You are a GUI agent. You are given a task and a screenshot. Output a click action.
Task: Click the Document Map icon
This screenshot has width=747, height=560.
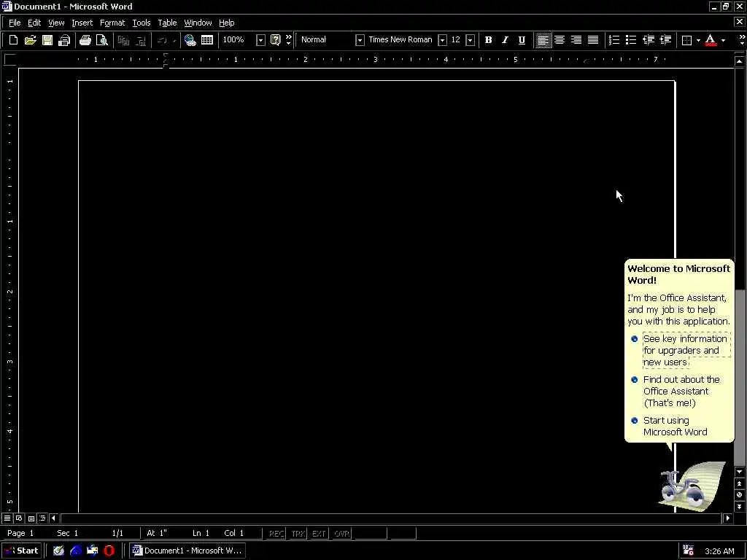(275, 40)
